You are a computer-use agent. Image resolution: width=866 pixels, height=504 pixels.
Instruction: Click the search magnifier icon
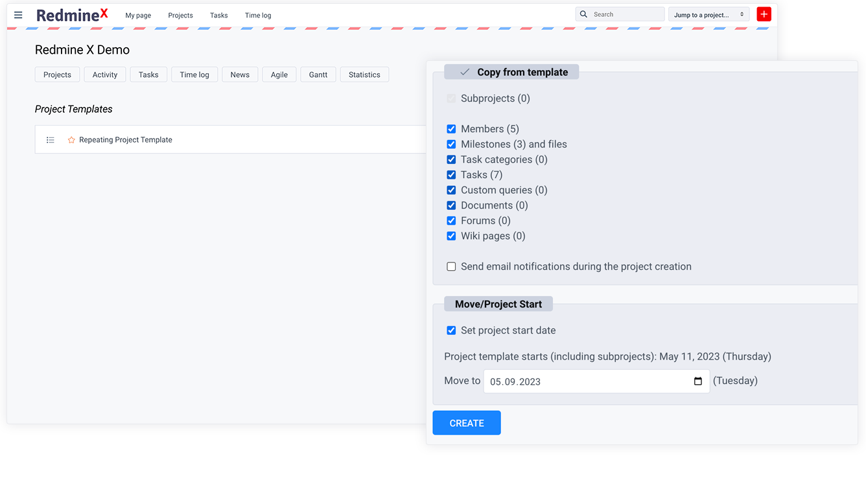(x=583, y=14)
